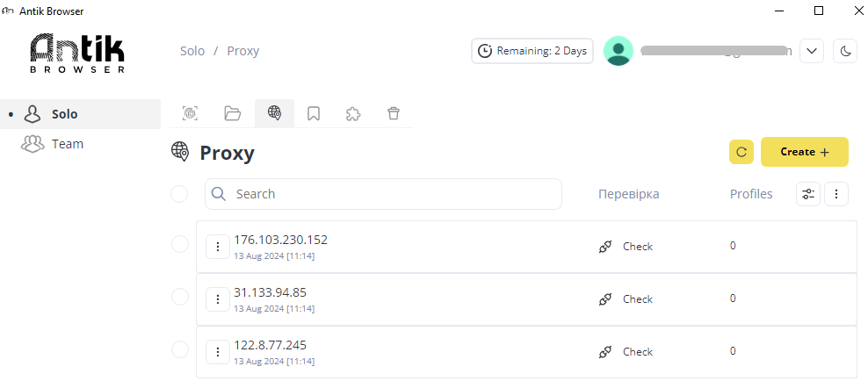Click the IP address 31.133.94.85
The height and width of the screenshot is (381, 868).
pyautogui.click(x=270, y=292)
